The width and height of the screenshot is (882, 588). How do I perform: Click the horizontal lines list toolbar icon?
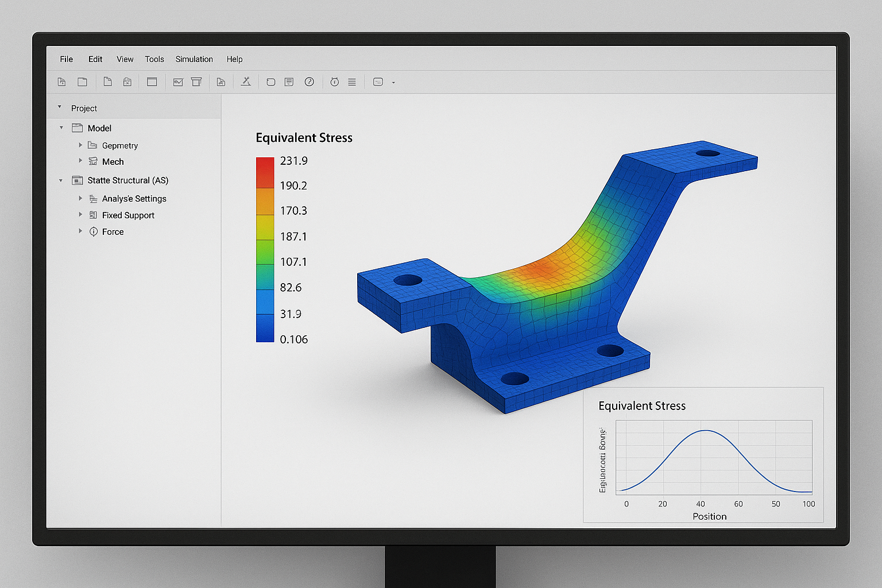point(352,82)
